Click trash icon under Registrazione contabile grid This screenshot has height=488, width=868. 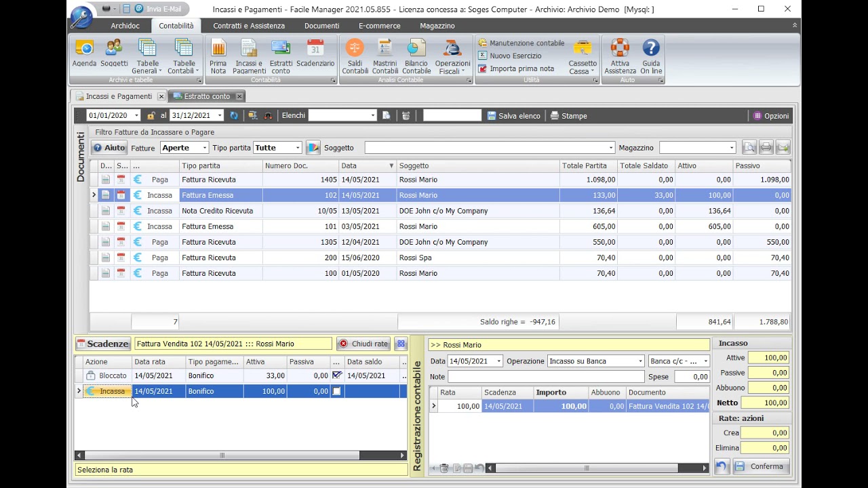click(444, 468)
